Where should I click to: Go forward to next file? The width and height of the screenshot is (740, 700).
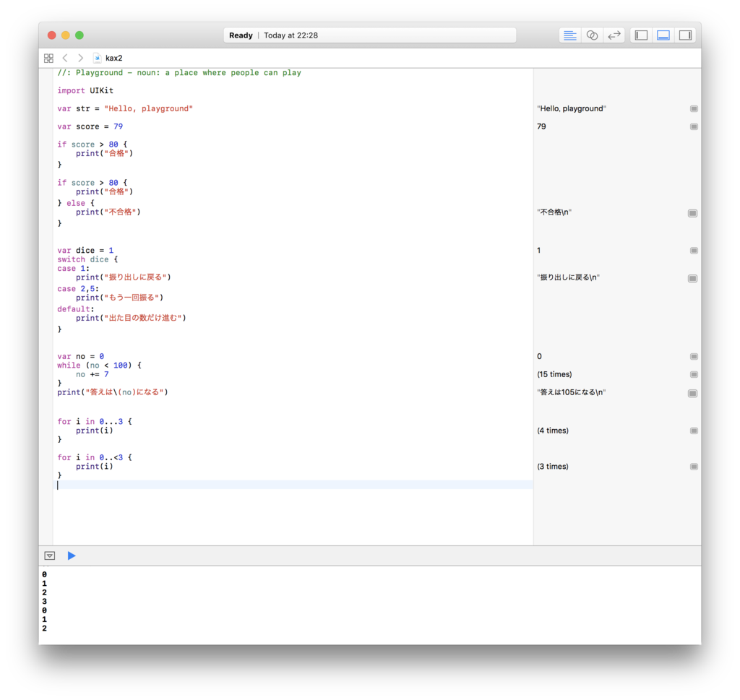coord(81,58)
